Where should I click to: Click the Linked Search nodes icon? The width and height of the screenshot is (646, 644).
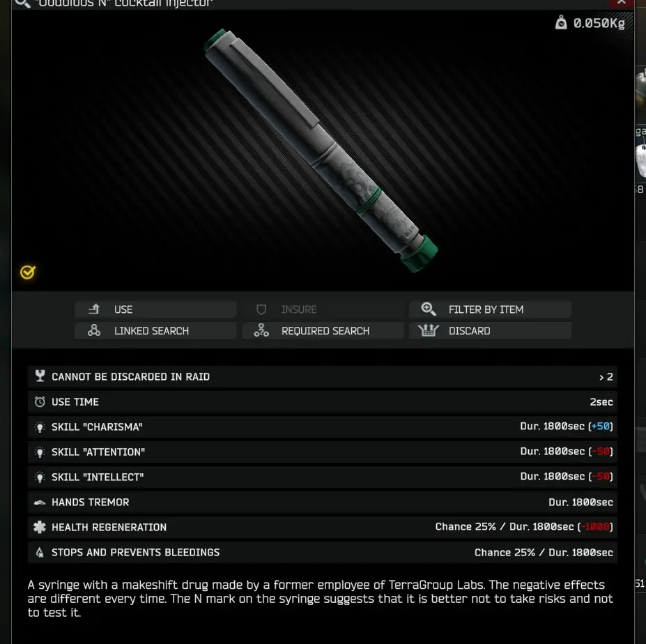click(x=94, y=330)
